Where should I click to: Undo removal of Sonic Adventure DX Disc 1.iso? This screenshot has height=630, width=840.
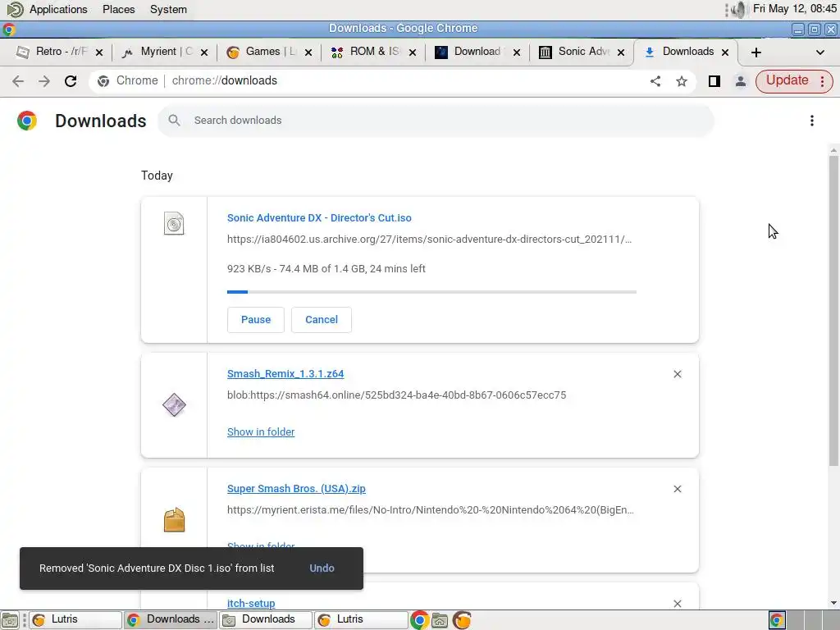coord(322,568)
